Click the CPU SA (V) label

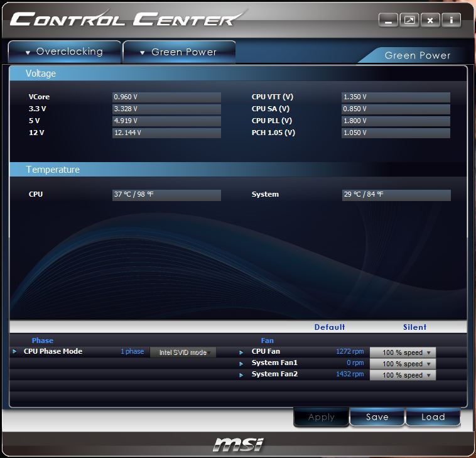pyautogui.click(x=271, y=109)
